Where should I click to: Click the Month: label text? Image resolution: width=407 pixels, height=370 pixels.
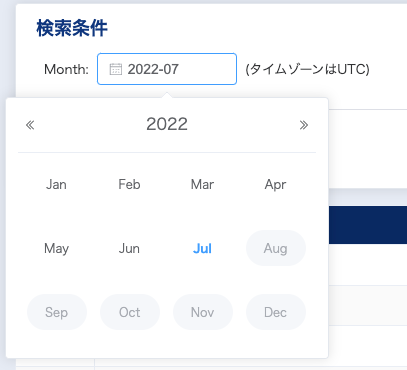tap(66, 69)
